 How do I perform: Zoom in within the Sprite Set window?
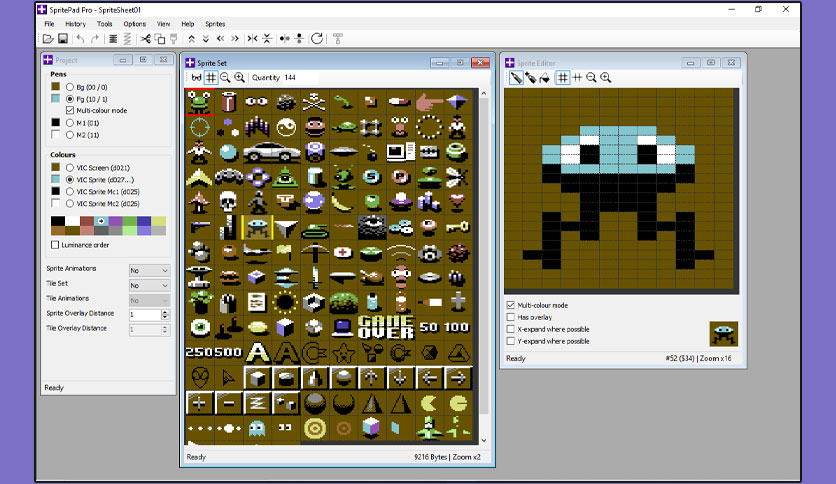(240, 78)
